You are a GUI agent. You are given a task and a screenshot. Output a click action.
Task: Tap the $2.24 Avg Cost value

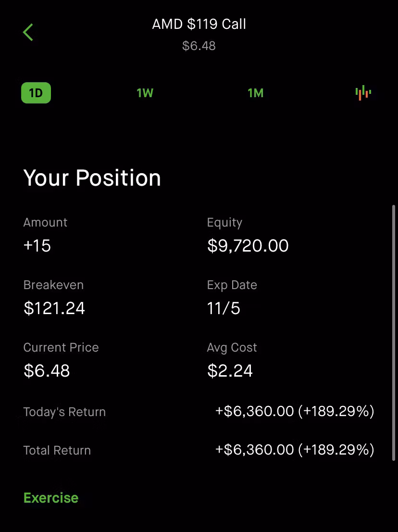[x=230, y=371]
